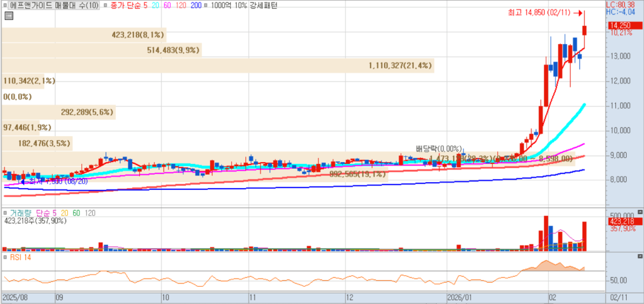The height and width of the screenshot is (304, 644).
Task: Select the 514,483(9.9%) volume profile bar
Action: [x=102, y=50]
